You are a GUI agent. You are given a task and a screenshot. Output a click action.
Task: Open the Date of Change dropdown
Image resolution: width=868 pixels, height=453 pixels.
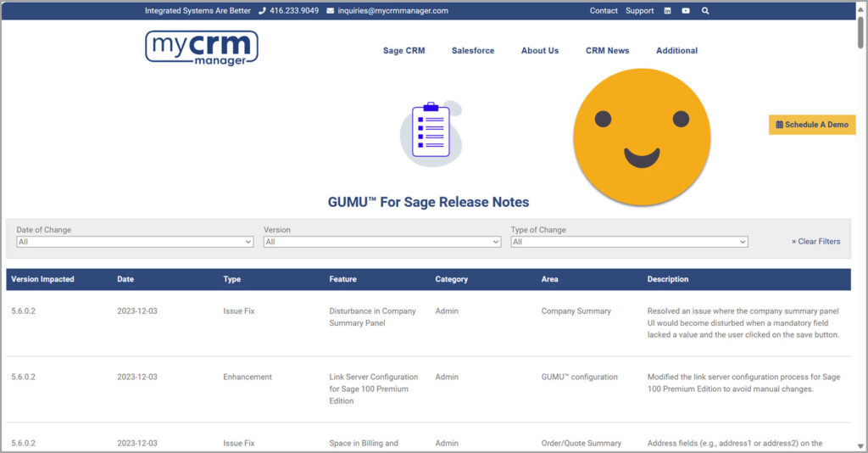(135, 242)
